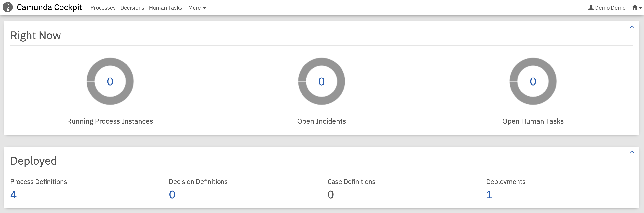Click the Running Process Instances label

(x=110, y=121)
